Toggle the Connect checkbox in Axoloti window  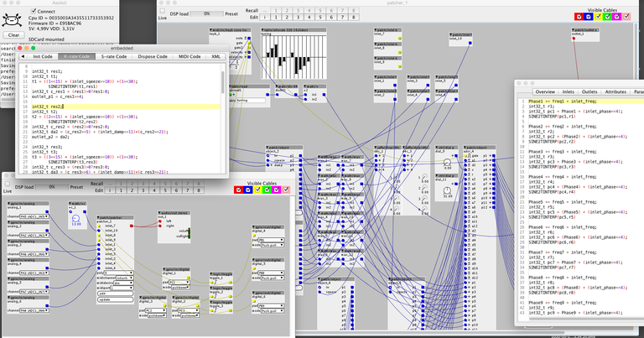tap(34, 11)
